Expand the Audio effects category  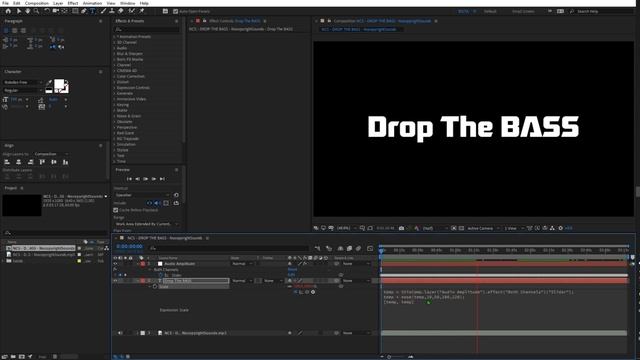click(114, 48)
